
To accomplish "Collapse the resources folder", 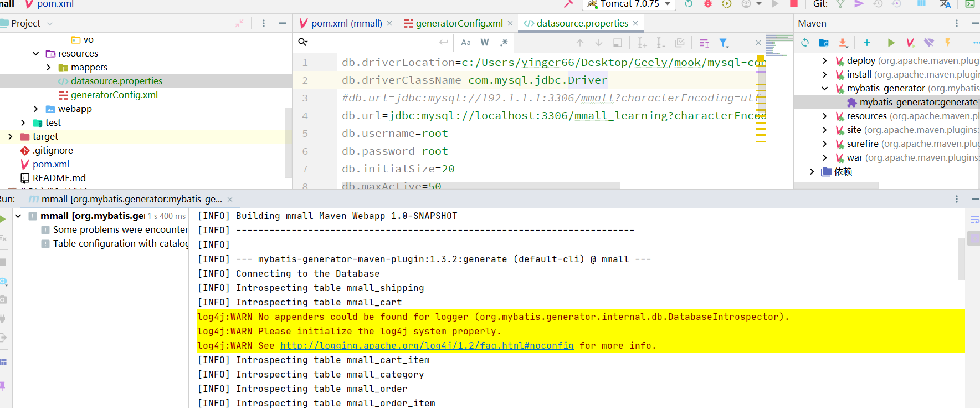I will click(x=35, y=54).
